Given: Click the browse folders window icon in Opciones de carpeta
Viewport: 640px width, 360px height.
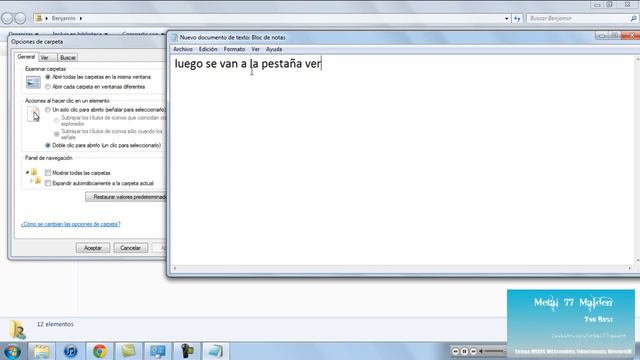Looking at the screenshot, I should [33, 82].
